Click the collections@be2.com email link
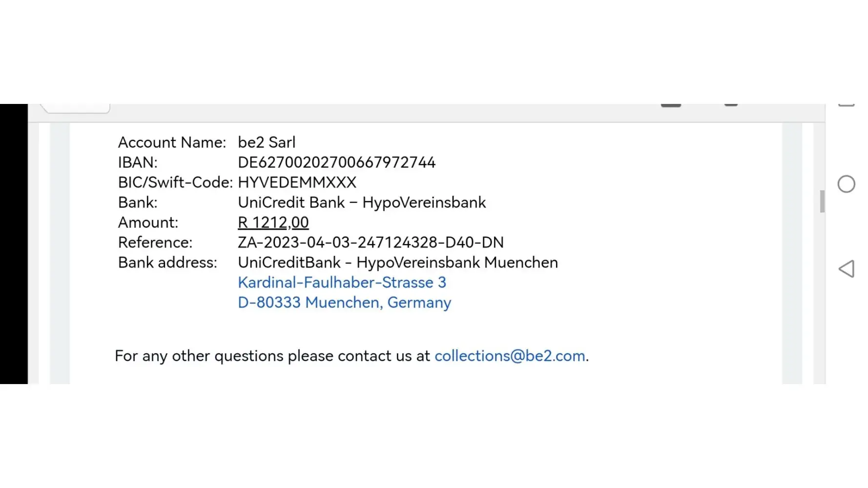This screenshot has height=488, width=868. [510, 356]
